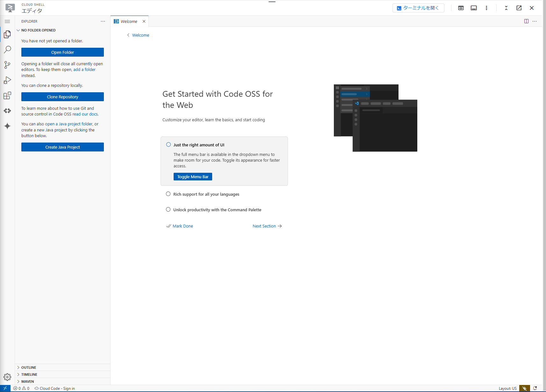Screen dimensions: 546x392
Task: Collapse the Cloud Shell panel
Action: [506, 8]
